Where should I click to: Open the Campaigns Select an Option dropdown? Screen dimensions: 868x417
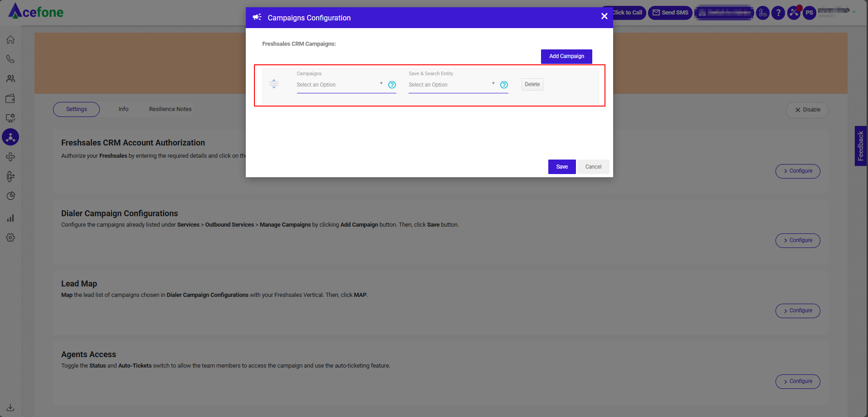coord(341,85)
